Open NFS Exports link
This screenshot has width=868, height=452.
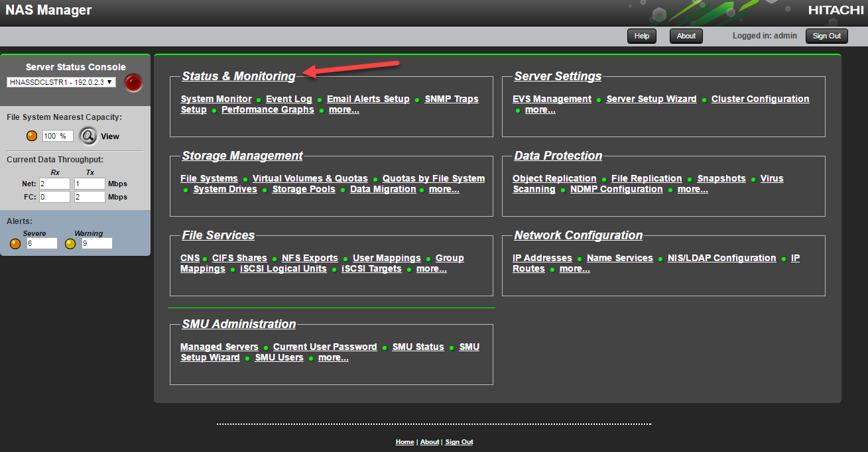coord(310,258)
